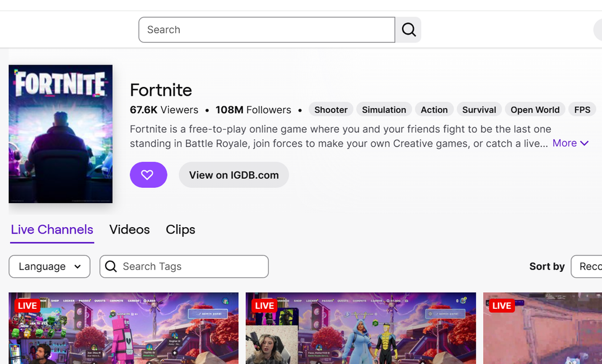Open the third live stream thumbnail

point(543,328)
